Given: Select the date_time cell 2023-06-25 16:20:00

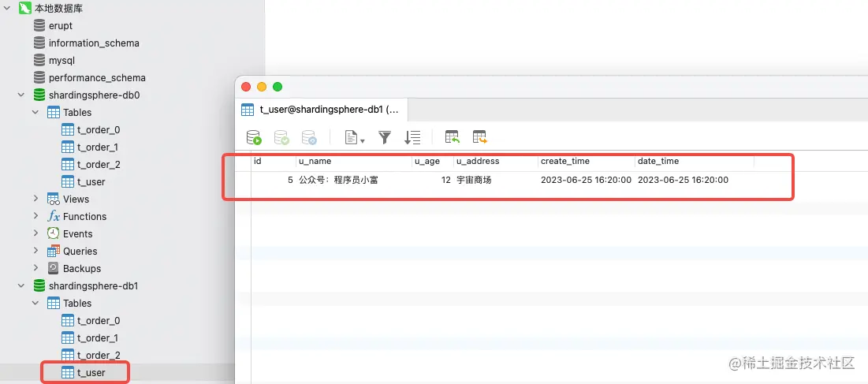Looking at the screenshot, I should coord(695,180).
